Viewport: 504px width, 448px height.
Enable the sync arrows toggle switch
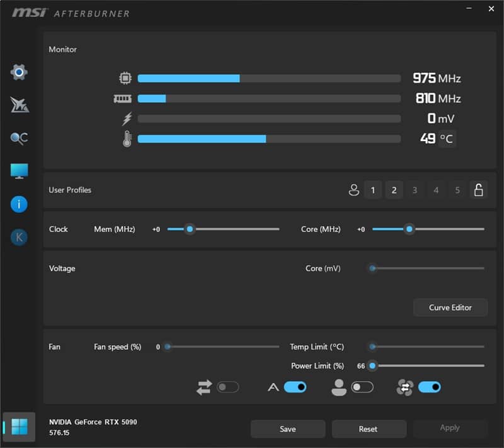pos(227,387)
